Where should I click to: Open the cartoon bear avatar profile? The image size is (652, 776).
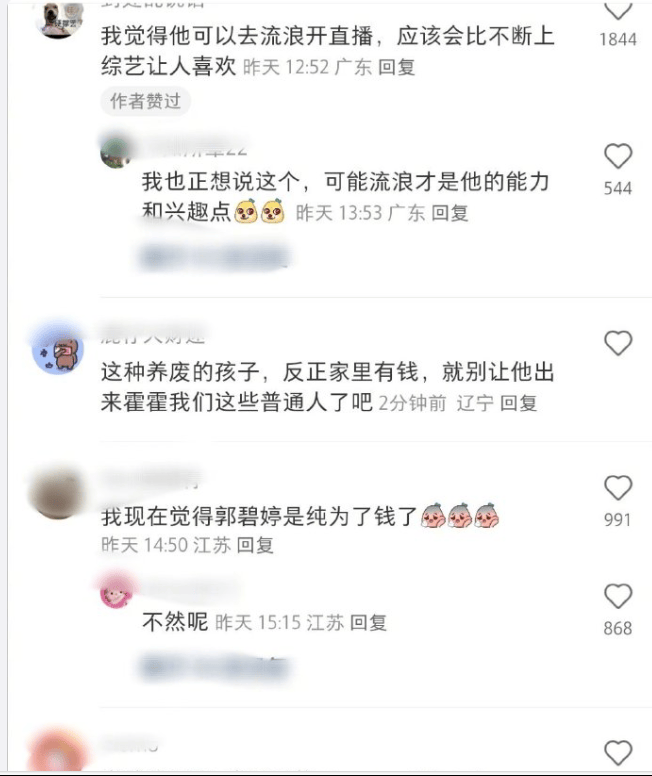click(58, 350)
